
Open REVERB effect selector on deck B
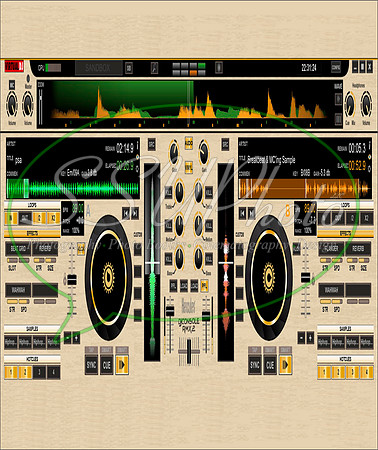[358, 249]
